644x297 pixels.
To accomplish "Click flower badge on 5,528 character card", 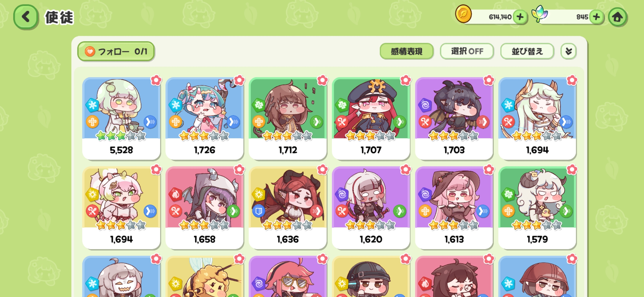I will (156, 80).
